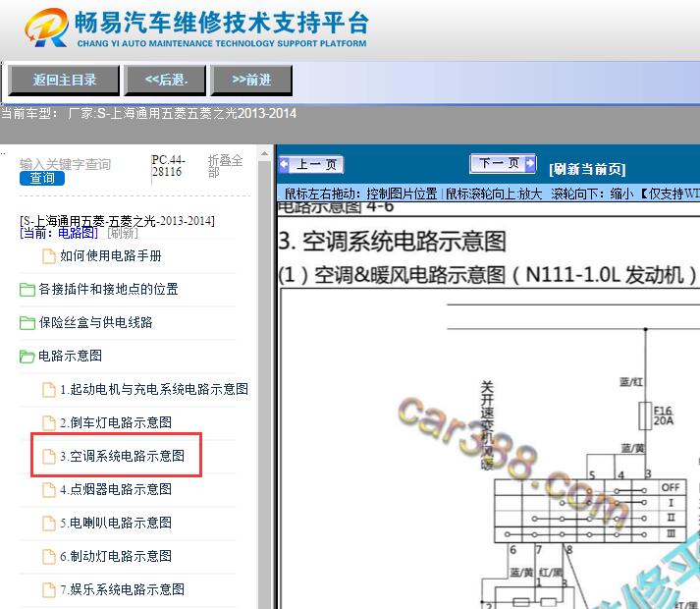700x609 pixels.
Task: Go back with the <<后退 button
Action: pyautogui.click(x=165, y=80)
